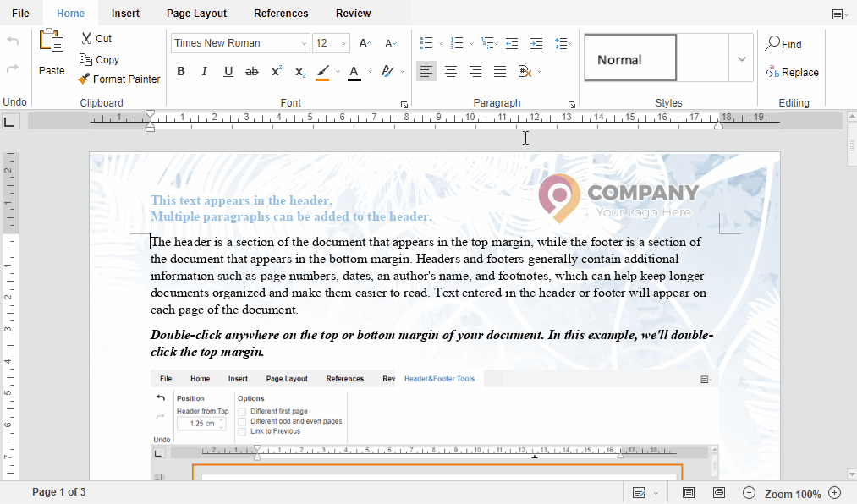
Task: Grow the font size
Action: pyautogui.click(x=365, y=43)
